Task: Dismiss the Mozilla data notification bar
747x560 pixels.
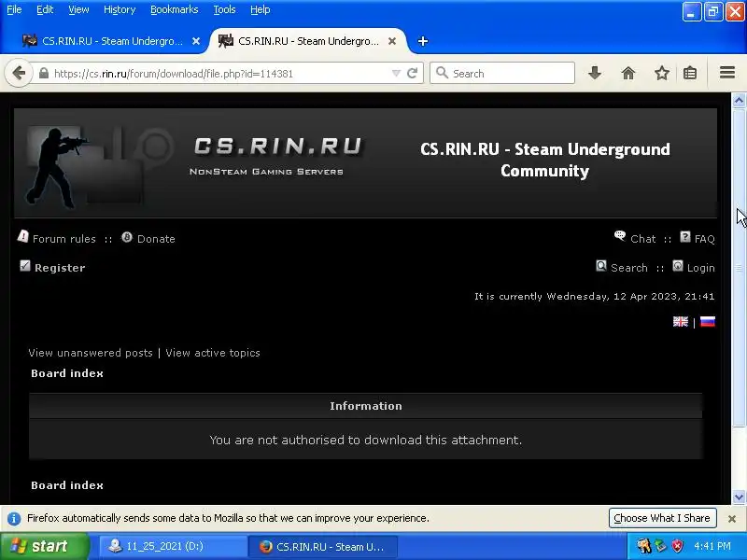Action: 732,519
